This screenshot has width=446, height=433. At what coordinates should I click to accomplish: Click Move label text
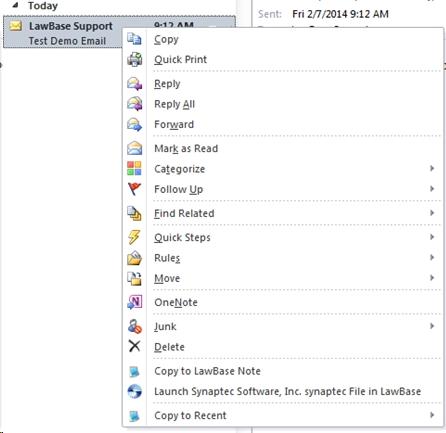[167, 278]
